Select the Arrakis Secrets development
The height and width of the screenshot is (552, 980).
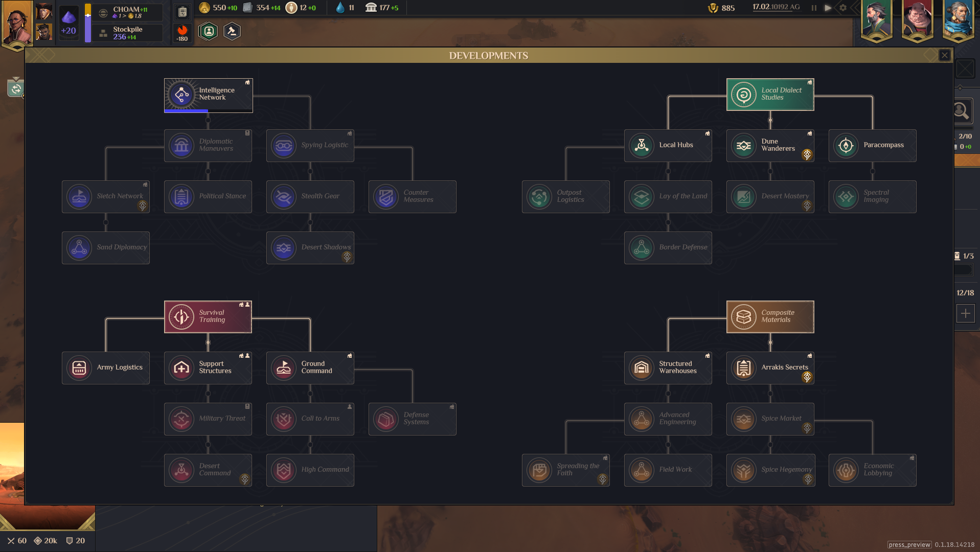click(x=770, y=368)
